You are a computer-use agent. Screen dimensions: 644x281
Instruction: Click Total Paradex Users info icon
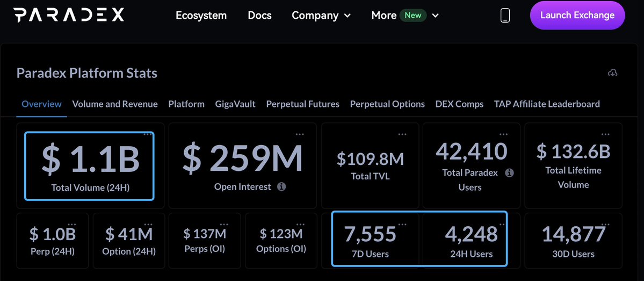point(510,173)
